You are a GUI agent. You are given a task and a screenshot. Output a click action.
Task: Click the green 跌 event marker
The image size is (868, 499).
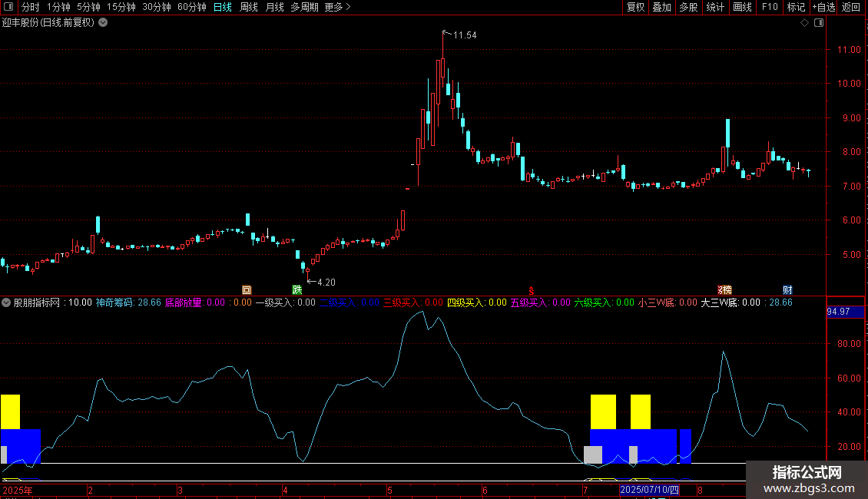click(x=297, y=290)
